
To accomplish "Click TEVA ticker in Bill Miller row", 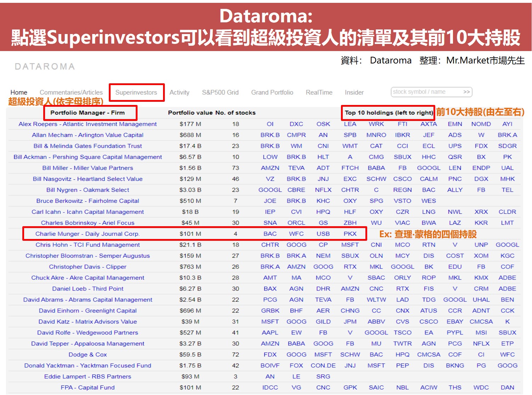I will point(296,168).
